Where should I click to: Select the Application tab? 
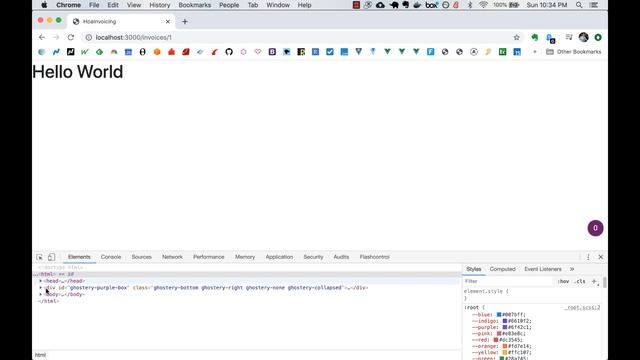click(x=279, y=257)
